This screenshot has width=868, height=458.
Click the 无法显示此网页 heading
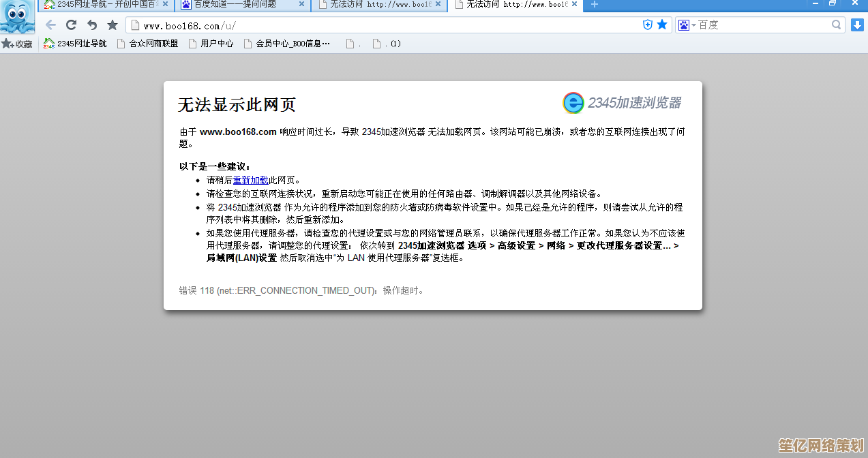coord(237,105)
